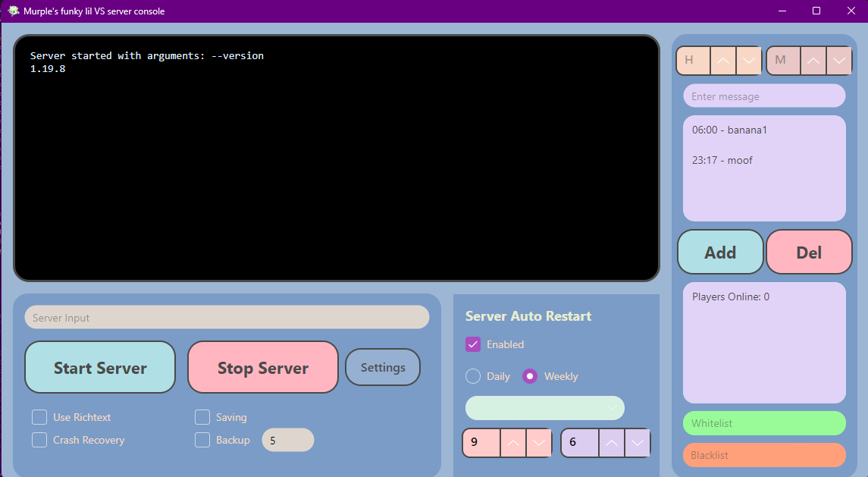Increase the M minute spinner value
Image resolution: width=868 pixels, height=477 pixels.
(x=813, y=61)
